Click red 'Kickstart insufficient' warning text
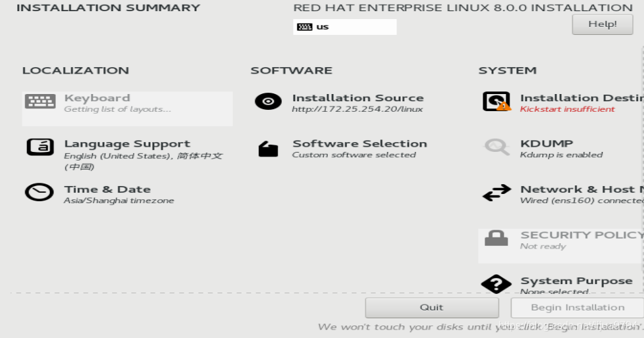 (x=568, y=109)
